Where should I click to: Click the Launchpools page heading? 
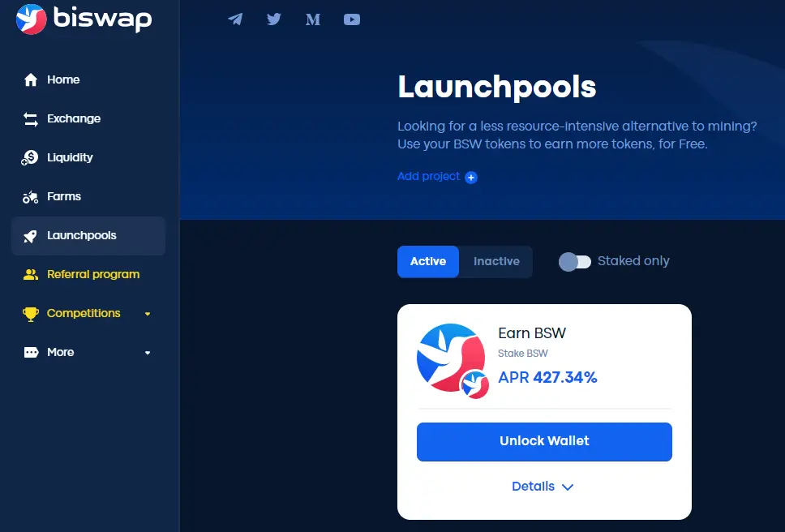tap(497, 87)
